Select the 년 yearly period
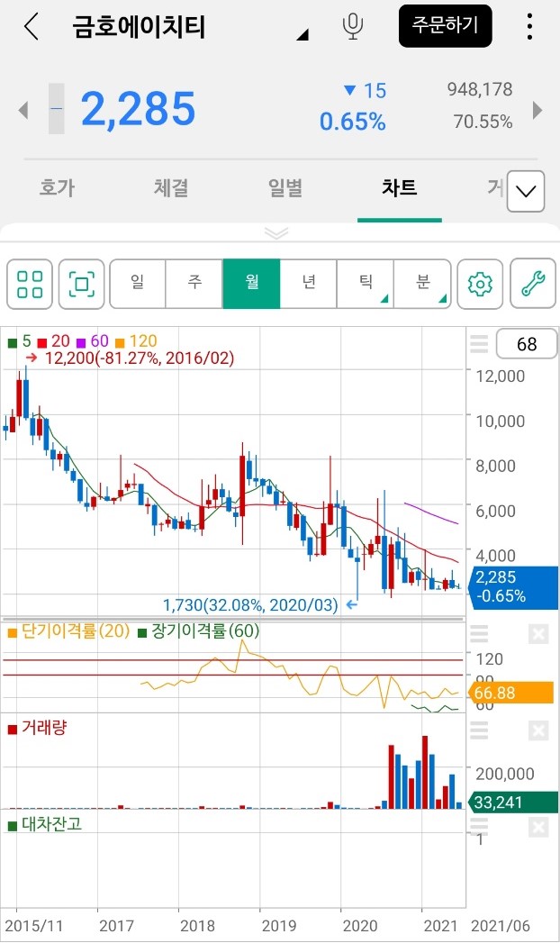The width and height of the screenshot is (560, 943). 308,284
